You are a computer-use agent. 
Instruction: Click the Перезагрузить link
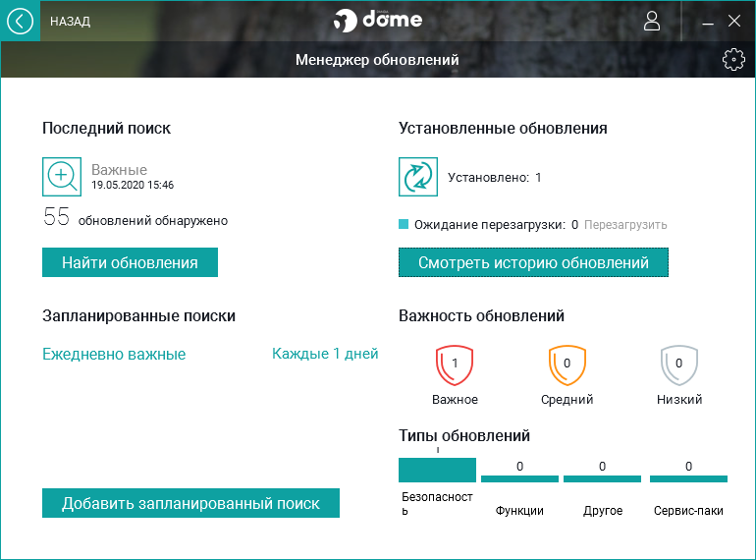[625, 225]
